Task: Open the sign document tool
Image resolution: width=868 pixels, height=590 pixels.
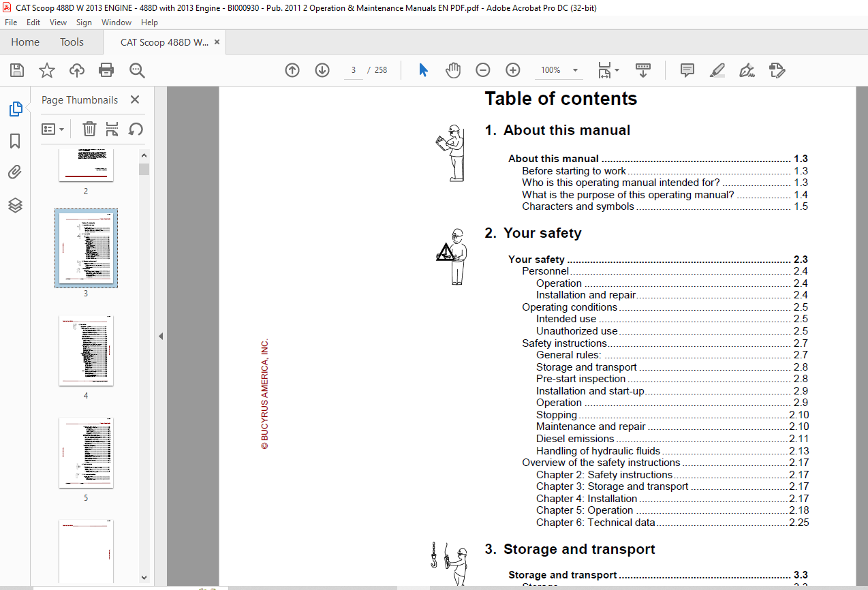Action: 747,69
